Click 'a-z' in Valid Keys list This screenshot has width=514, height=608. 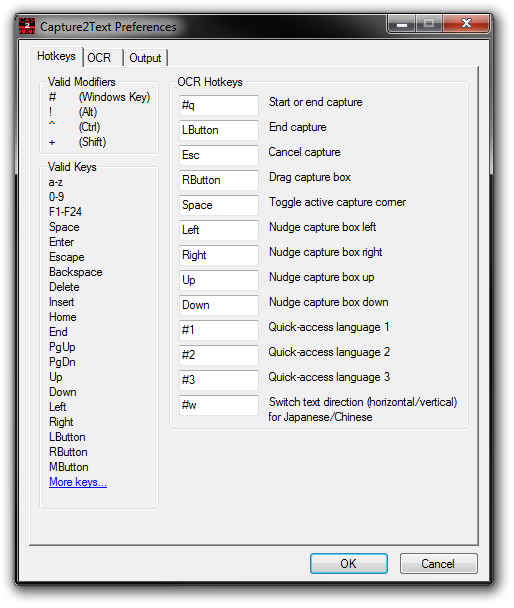55,182
